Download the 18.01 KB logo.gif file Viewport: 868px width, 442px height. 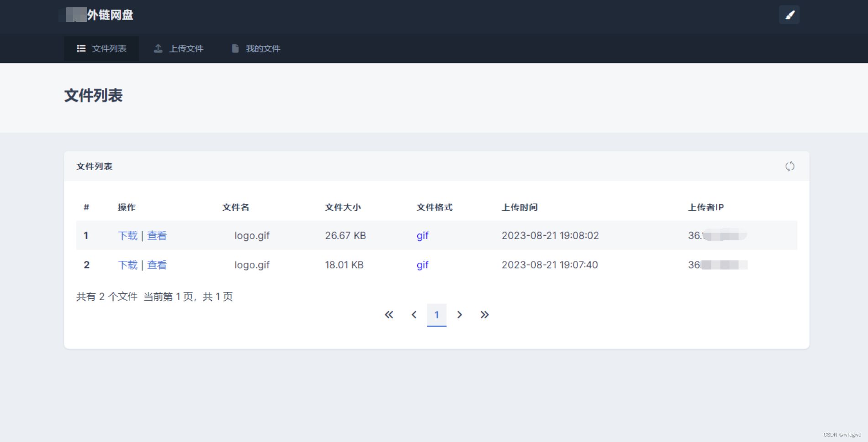pos(127,265)
